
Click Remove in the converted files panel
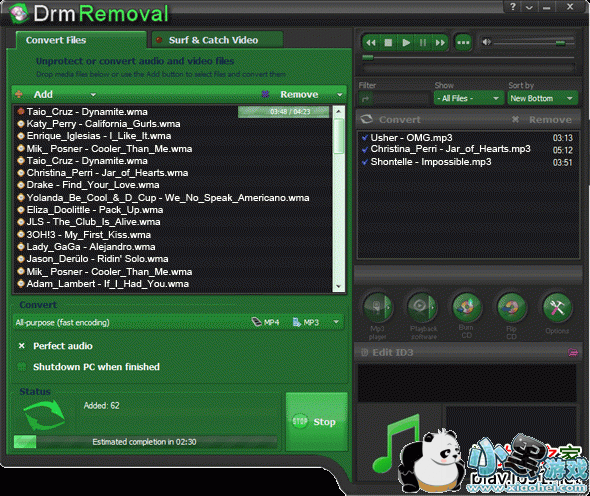point(550,120)
